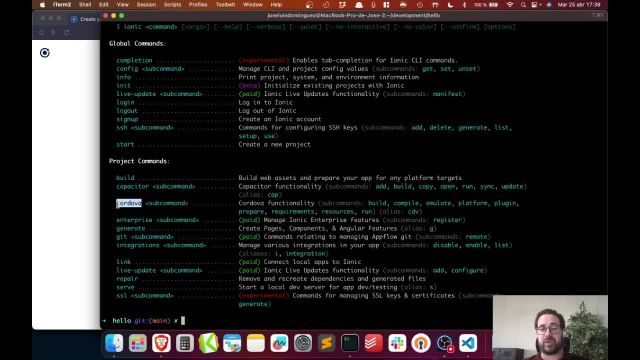Open the Wi-Fi menu bar icon
The height and width of the screenshot is (360, 640).
[x=510, y=5]
